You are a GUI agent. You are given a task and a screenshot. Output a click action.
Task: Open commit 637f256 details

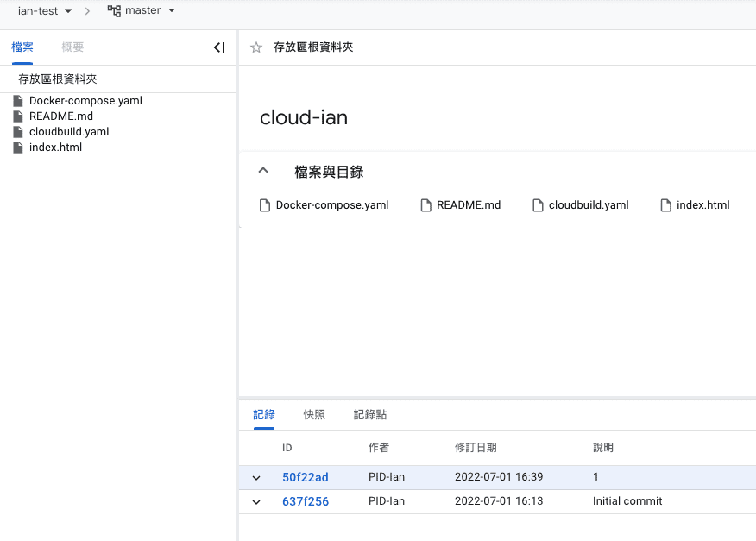[305, 501]
